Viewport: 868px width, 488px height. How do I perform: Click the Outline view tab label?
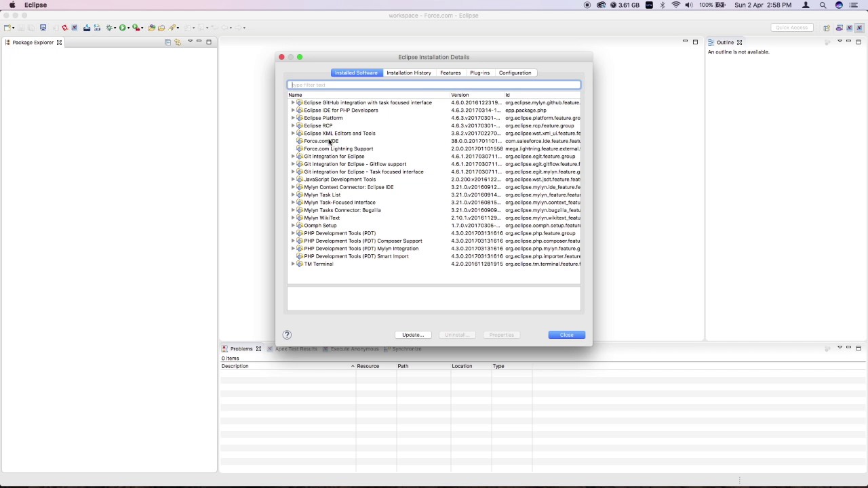pyautogui.click(x=725, y=42)
